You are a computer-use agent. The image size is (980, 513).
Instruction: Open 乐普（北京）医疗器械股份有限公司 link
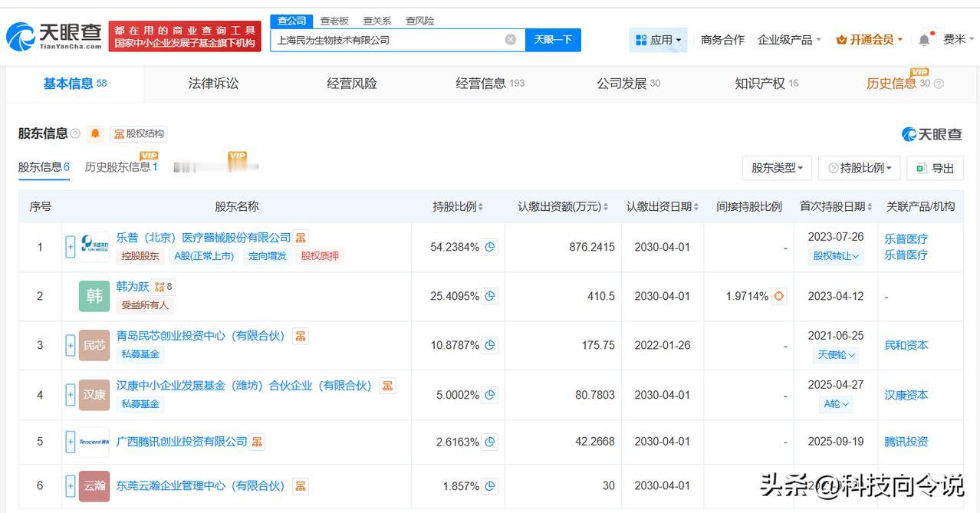coord(203,238)
